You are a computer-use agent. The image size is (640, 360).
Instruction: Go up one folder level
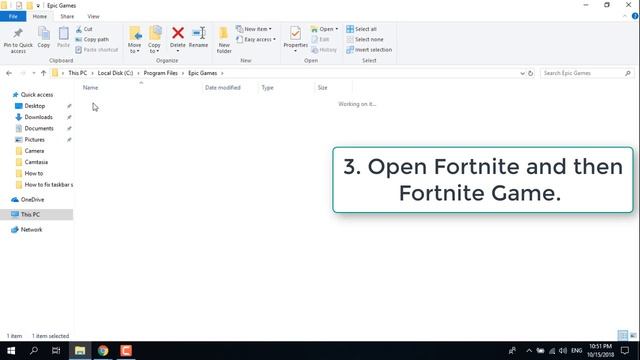point(43,73)
